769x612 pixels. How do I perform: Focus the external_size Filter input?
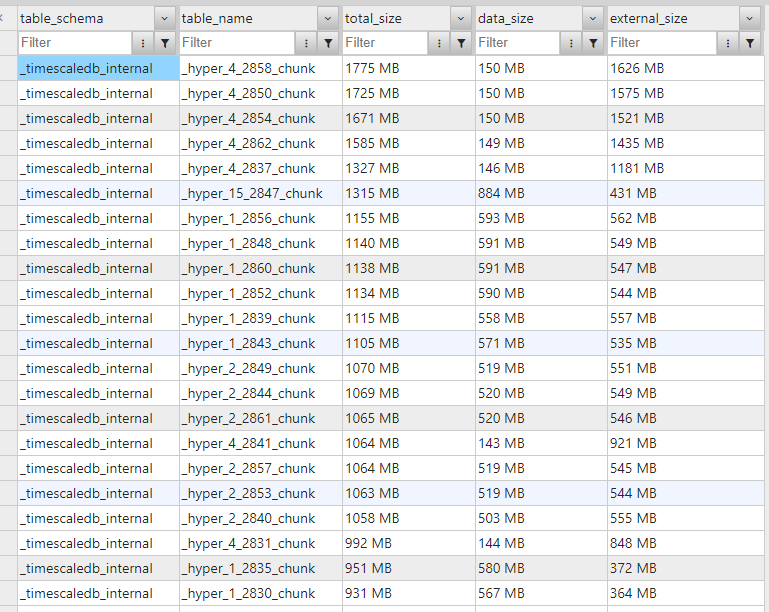pos(663,43)
